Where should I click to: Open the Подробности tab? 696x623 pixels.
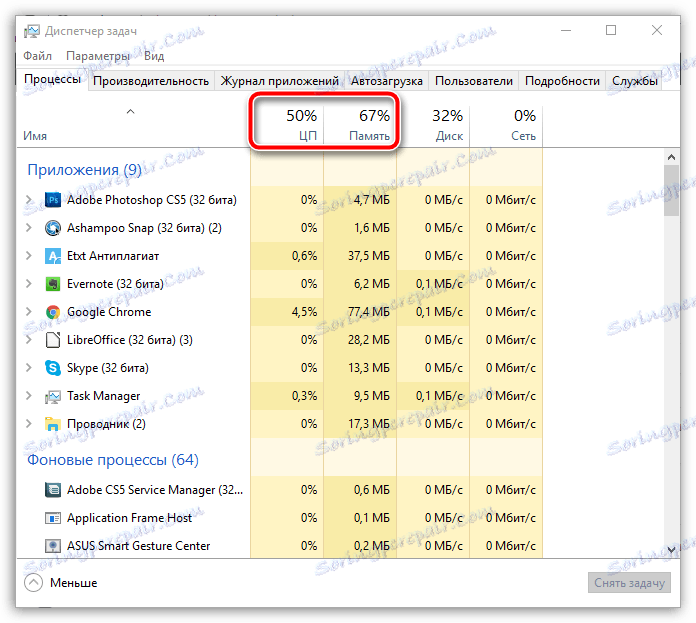[x=562, y=81]
